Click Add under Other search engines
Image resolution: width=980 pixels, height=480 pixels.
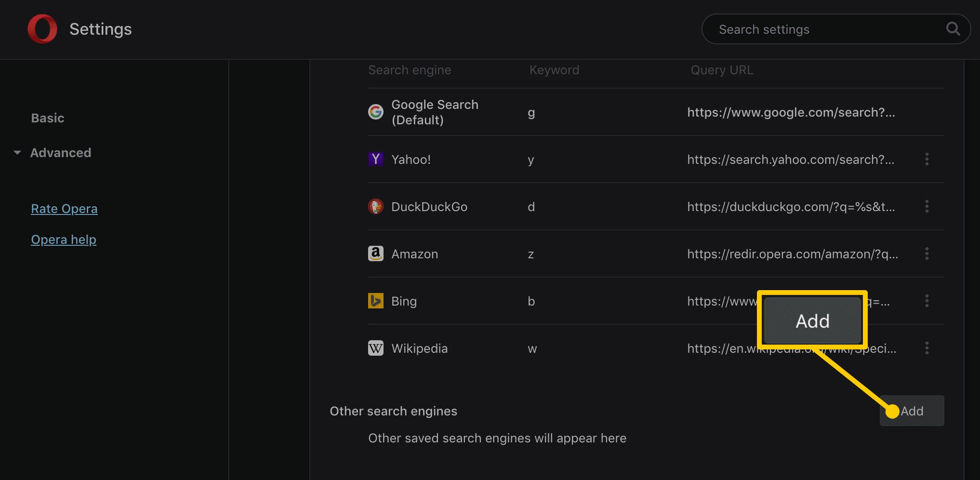coord(912,411)
